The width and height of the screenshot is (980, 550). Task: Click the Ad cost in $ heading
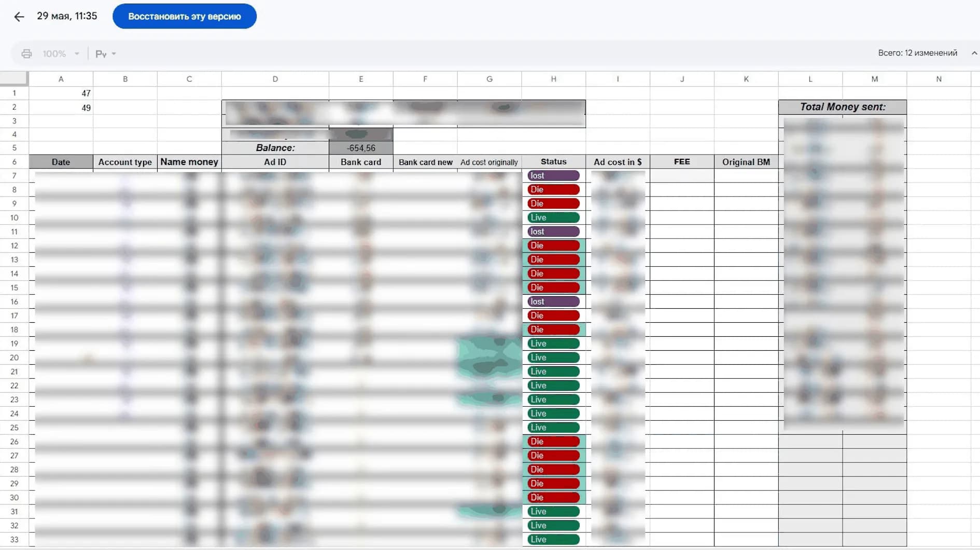[618, 162]
